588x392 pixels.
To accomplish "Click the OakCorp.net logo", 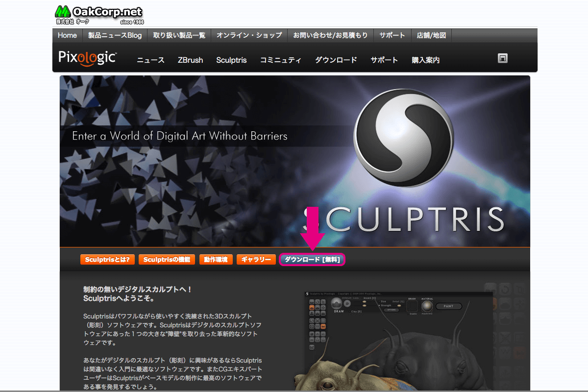I will [99, 14].
